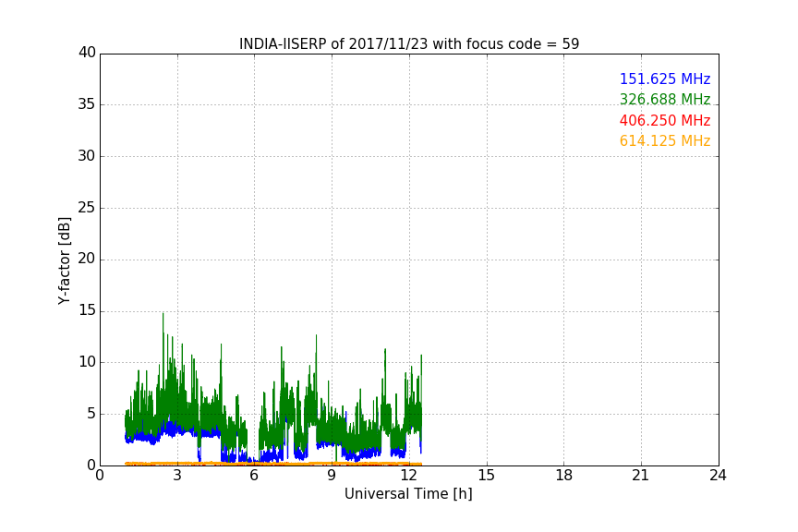Click the x-axis tick label 9

click(x=332, y=476)
